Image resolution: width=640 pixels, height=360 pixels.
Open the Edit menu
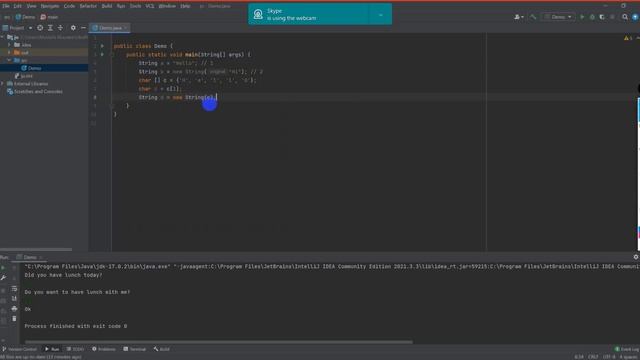pyautogui.click(x=18, y=6)
